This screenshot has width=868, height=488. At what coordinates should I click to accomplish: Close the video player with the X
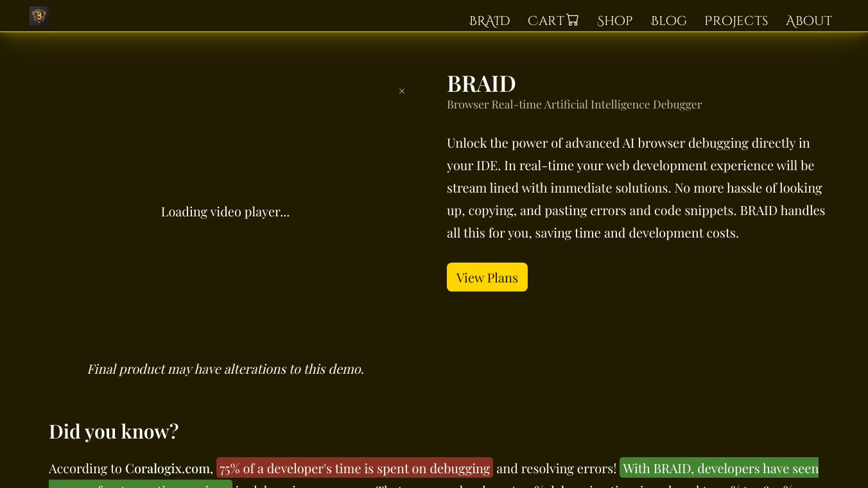tap(402, 91)
